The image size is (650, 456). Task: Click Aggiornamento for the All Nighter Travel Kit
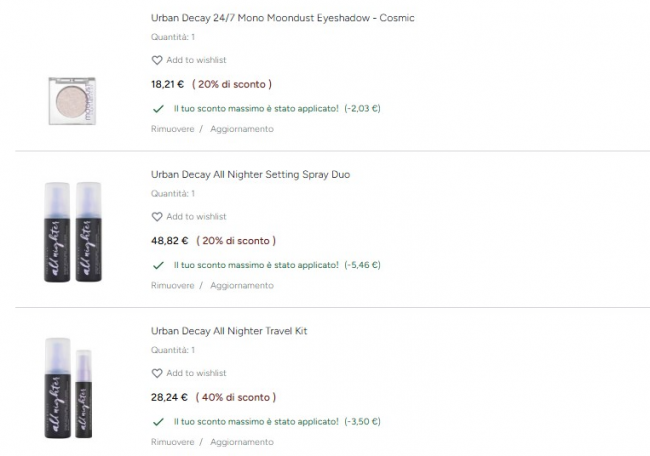coord(241,442)
